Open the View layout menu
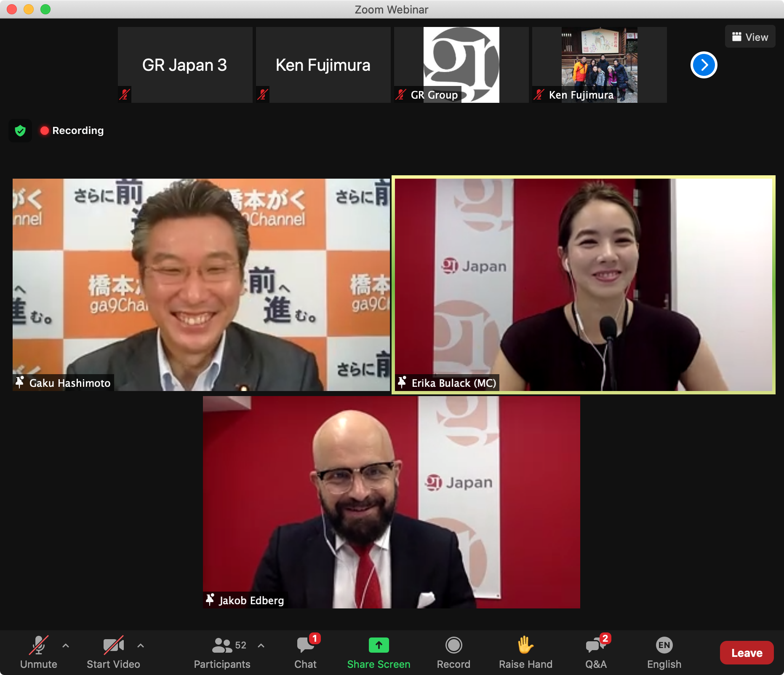The height and width of the screenshot is (675, 784). coord(750,37)
